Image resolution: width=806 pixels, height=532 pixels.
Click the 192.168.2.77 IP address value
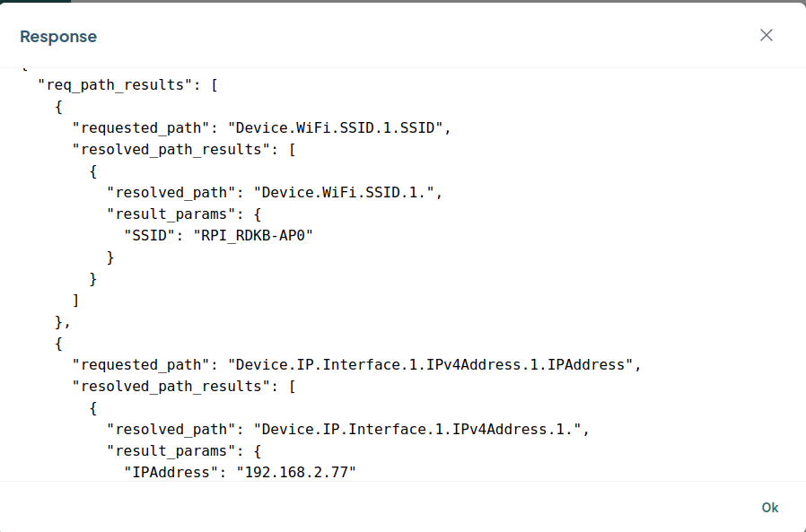click(296, 473)
